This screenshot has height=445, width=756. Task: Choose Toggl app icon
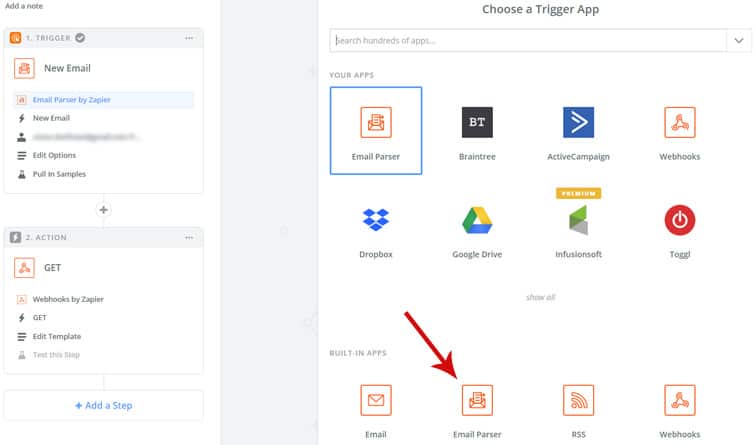(680, 220)
